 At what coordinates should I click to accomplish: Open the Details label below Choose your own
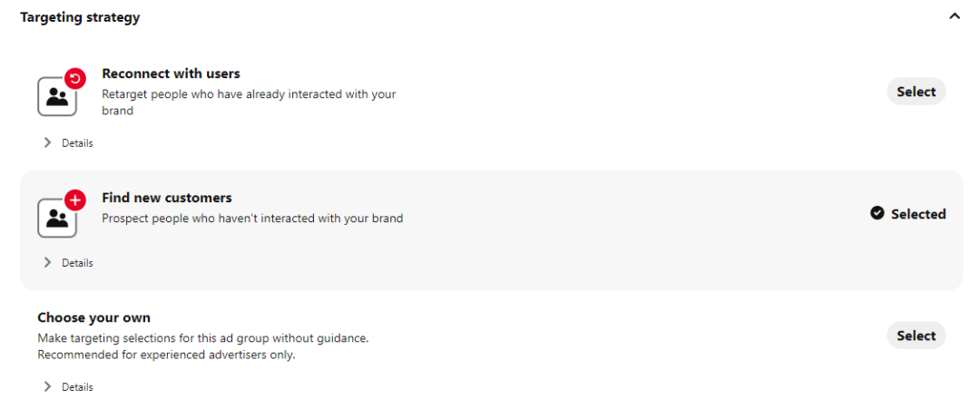pyautogui.click(x=77, y=387)
